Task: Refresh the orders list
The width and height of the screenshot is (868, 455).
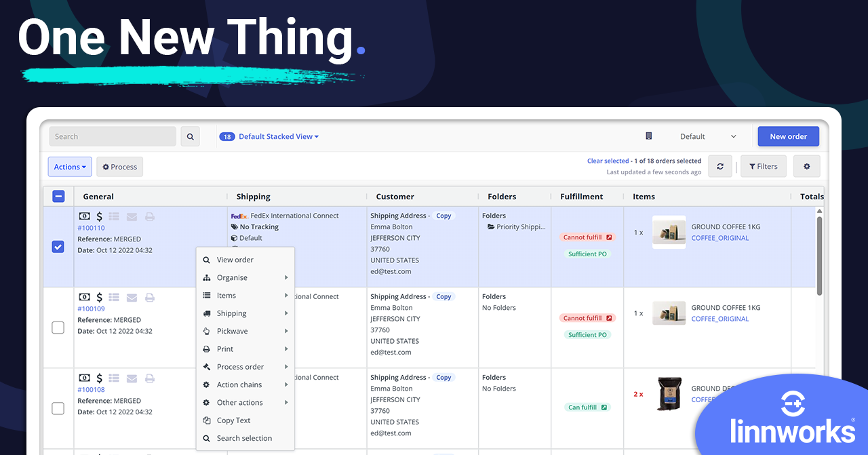Action: pyautogui.click(x=719, y=166)
